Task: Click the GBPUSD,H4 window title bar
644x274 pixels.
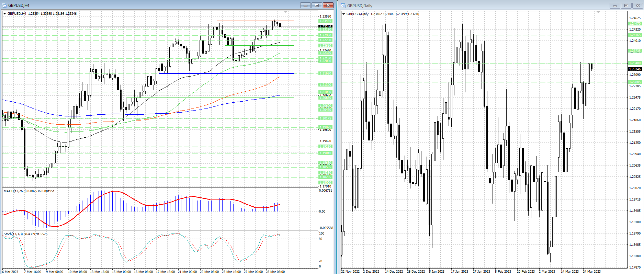Action: [137, 5]
